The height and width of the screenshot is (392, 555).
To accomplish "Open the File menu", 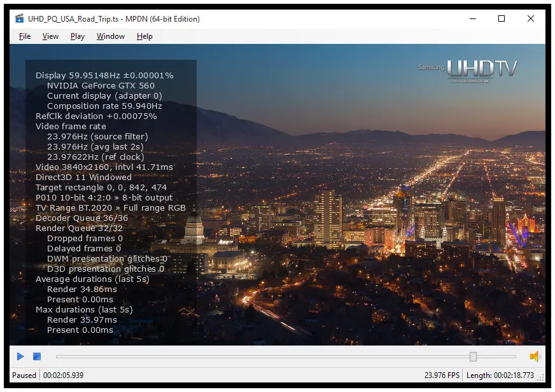I will click(x=24, y=36).
